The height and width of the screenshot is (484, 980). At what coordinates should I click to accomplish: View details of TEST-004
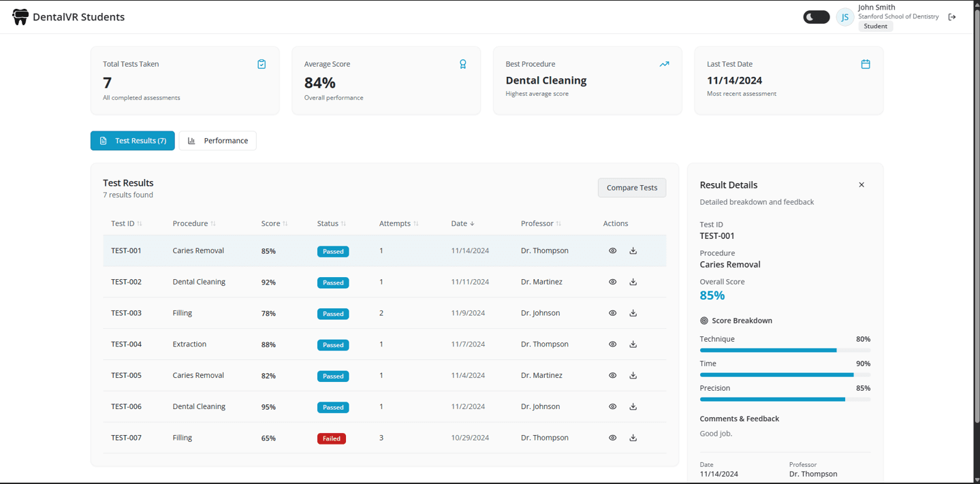[x=613, y=344]
